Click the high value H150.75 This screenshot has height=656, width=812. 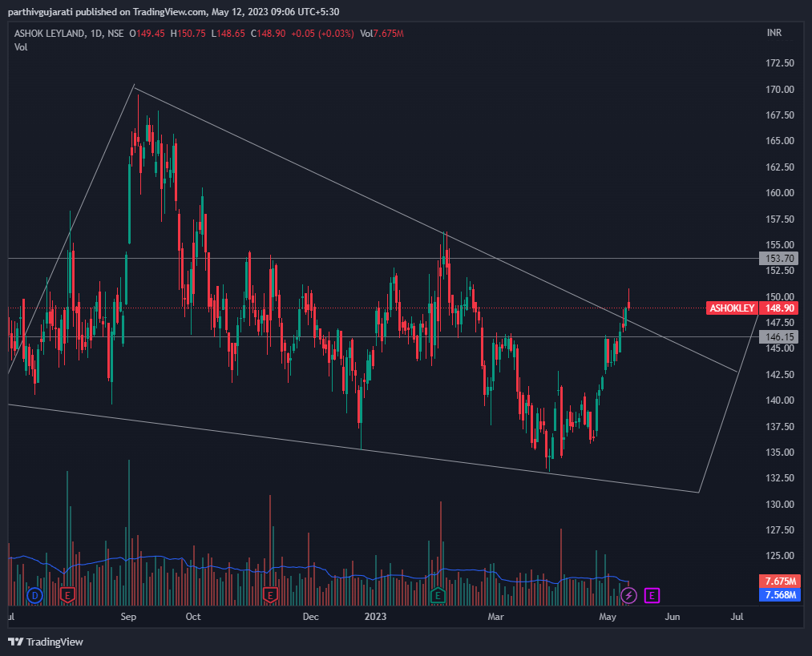pyautogui.click(x=188, y=34)
